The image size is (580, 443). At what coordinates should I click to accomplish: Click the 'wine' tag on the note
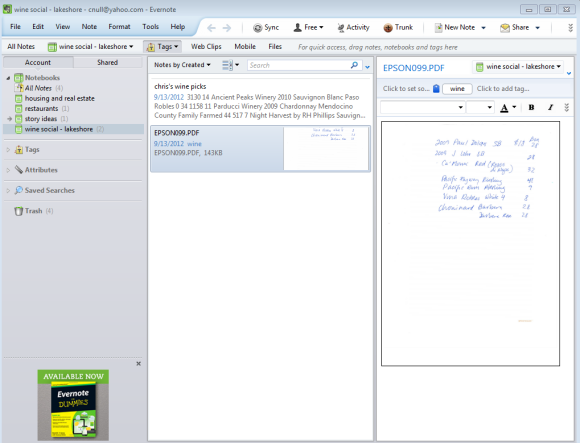[457, 89]
